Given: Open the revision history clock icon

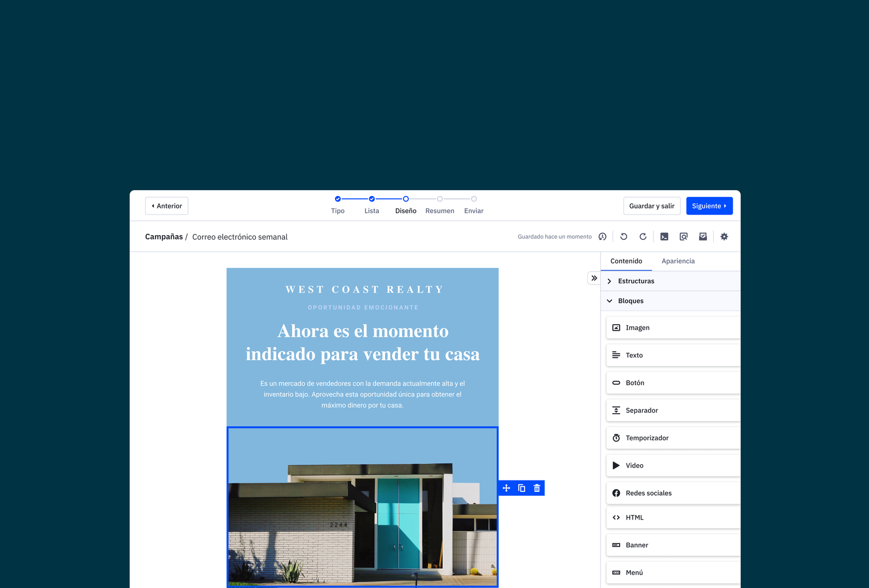Looking at the screenshot, I should [x=602, y=237].
